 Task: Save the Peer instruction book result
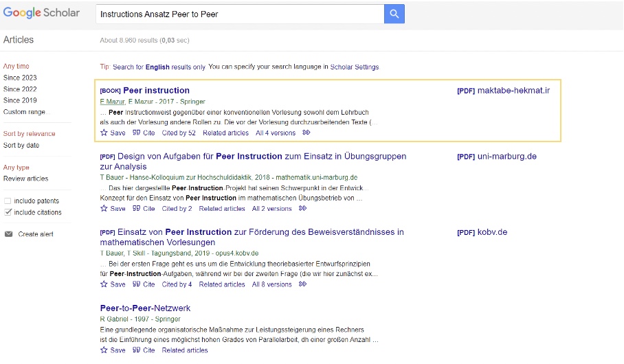pyautogui.click(x=113, y=133)
